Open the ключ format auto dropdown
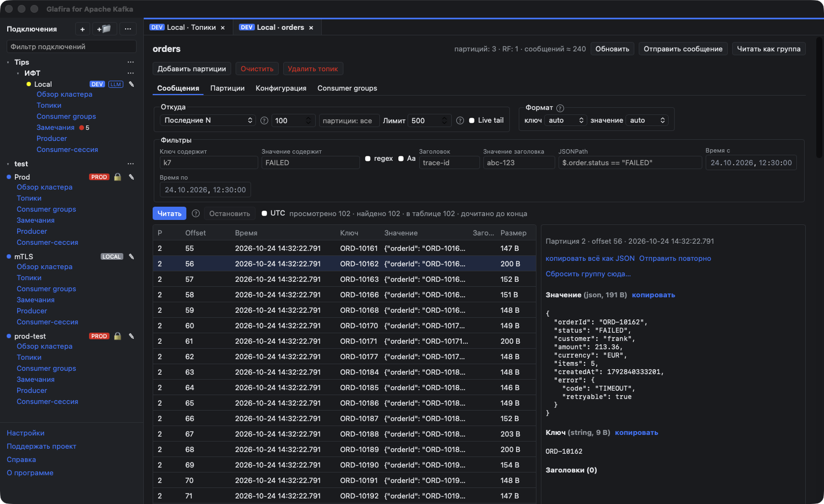The width and height of the screenshot is (824, 504). 565,120
